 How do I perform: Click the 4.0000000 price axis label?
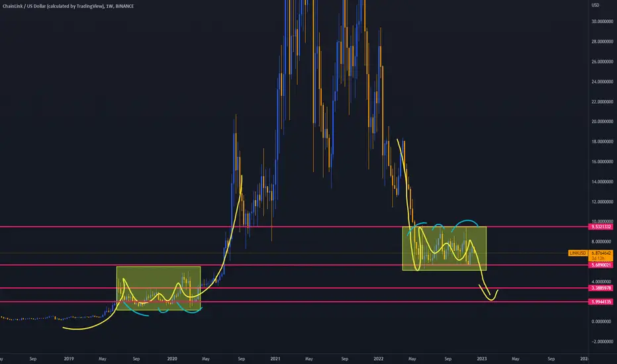point(602,282)
